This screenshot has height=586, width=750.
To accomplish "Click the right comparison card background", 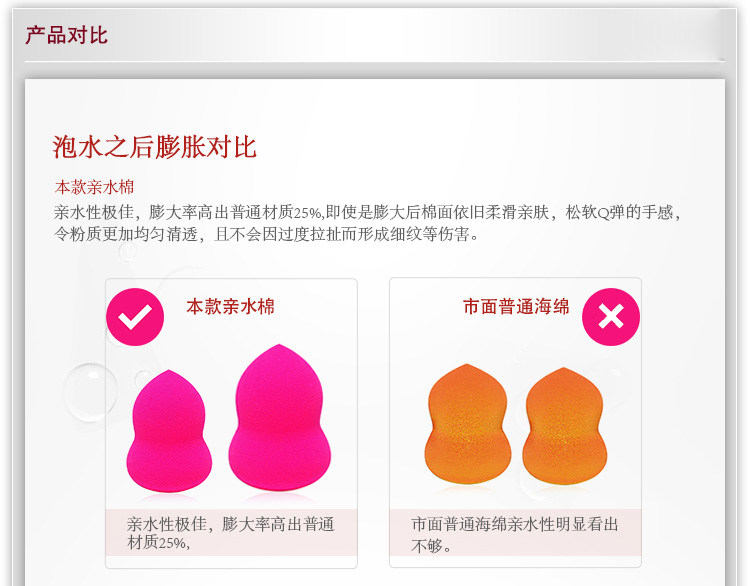I will click(515, 422).
